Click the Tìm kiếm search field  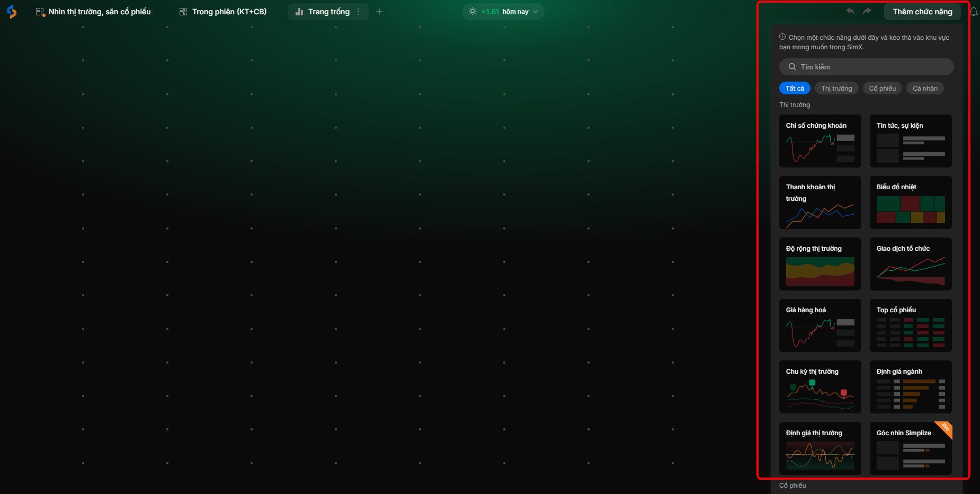[x=866, y=67]
